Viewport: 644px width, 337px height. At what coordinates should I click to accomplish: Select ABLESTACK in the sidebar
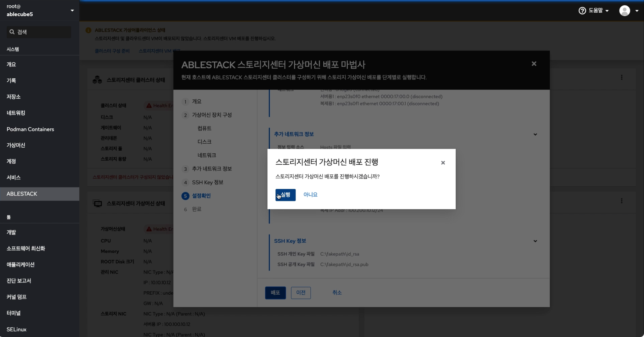(x=40, y=194)
